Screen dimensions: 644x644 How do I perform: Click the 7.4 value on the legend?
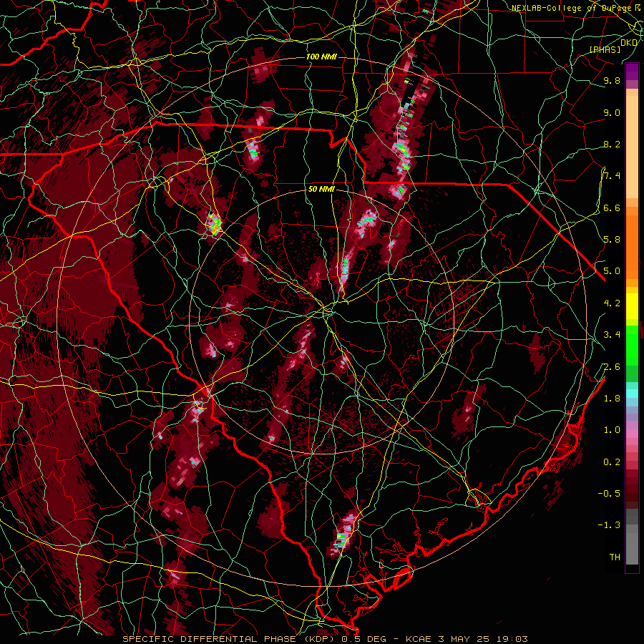coord(612,176)
